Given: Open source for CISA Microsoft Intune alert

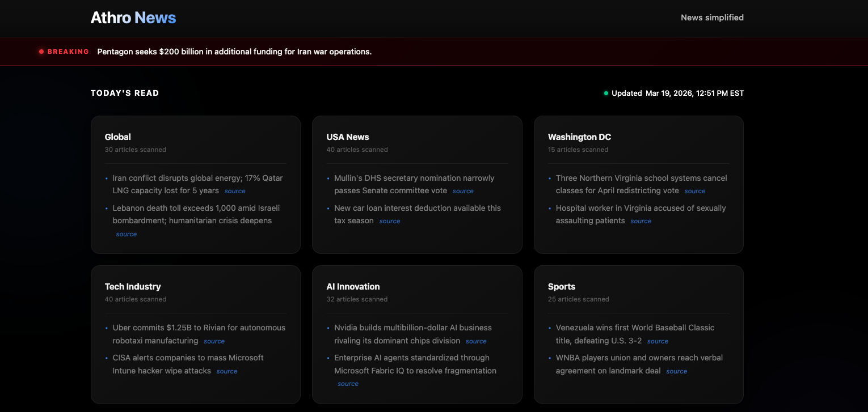Looking at the screenshot, I should [x=227, y=371].
